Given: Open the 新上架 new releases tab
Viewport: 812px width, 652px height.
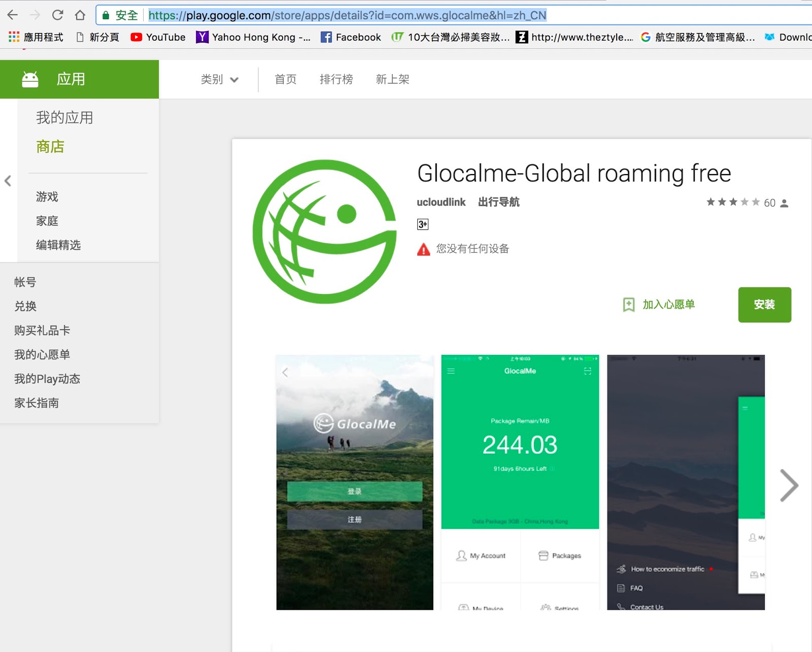Looking at the screenshot, I should click(392, 79).
